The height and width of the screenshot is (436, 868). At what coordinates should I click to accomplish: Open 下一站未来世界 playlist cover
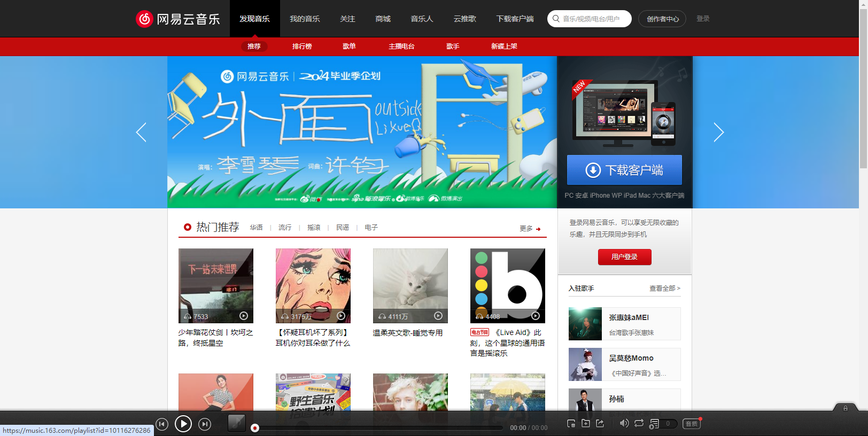pos(216,286)
